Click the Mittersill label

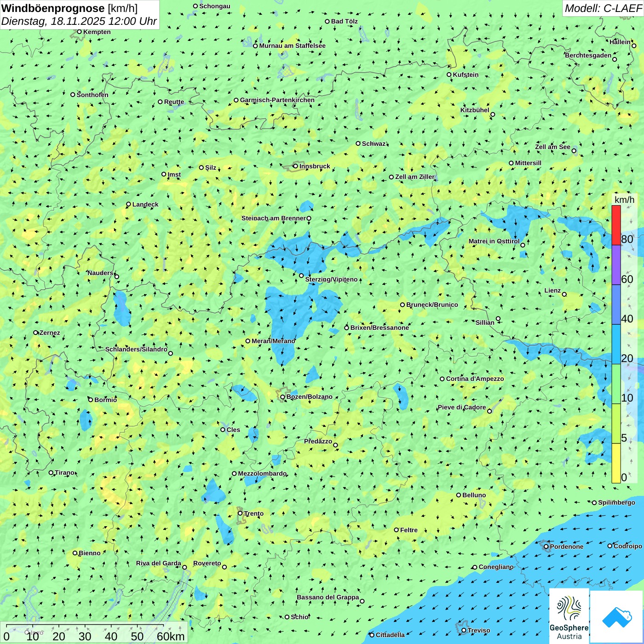pos(528,163)
